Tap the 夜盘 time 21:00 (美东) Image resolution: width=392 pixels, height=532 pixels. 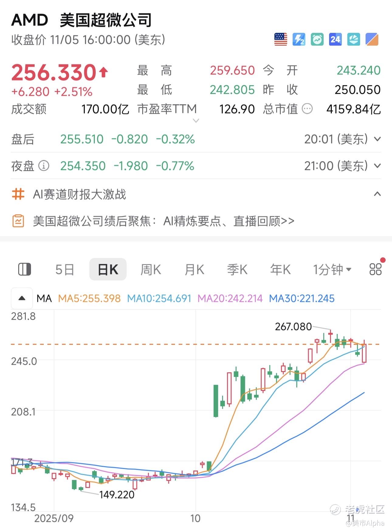pyautogui.click(x=336, y=166)
